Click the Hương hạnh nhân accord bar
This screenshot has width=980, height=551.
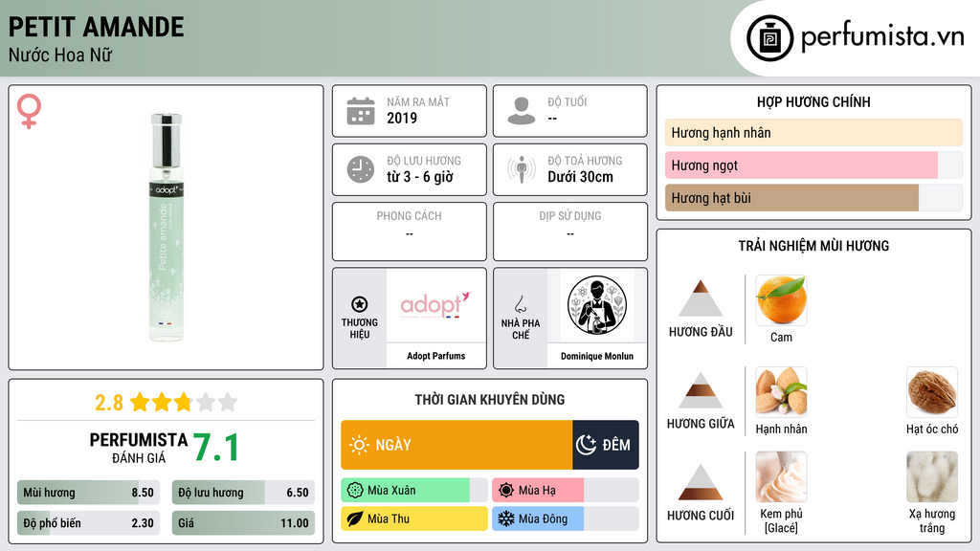[813, 132]
